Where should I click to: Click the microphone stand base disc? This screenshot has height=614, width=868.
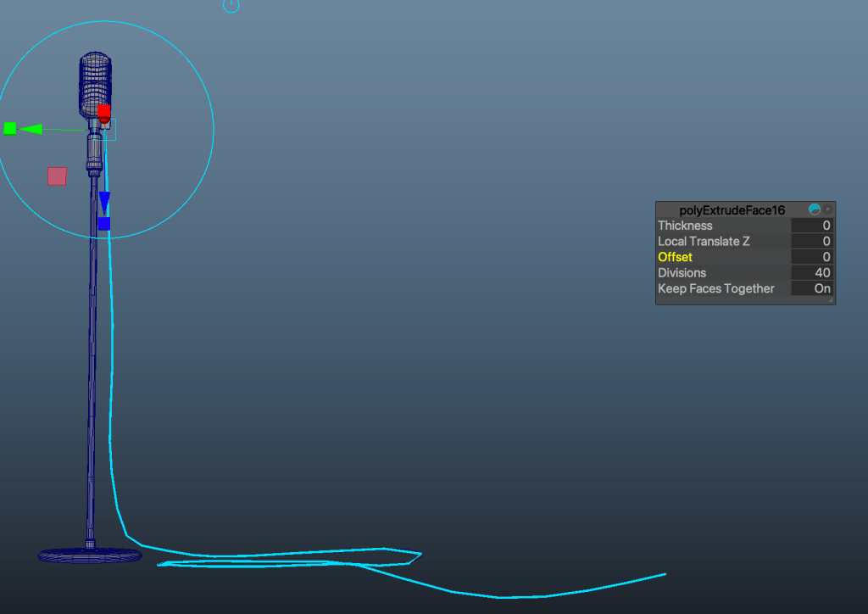coord(89,555)
